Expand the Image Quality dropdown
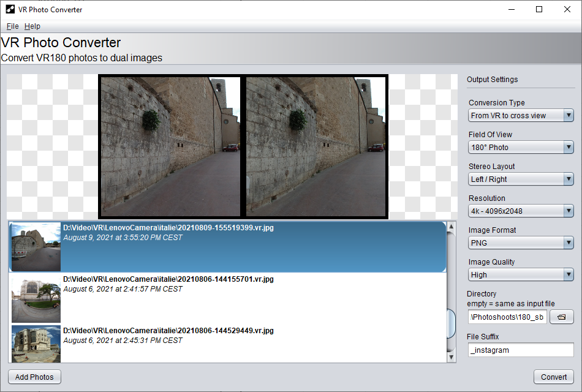 [521, 275]
